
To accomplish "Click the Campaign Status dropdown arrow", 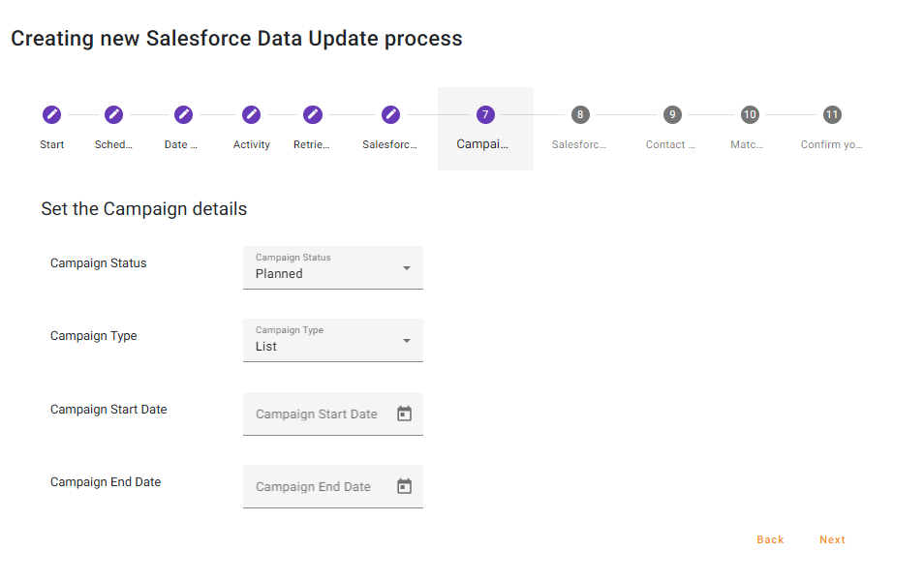I will pyautogui.click(x=407, y=268).
